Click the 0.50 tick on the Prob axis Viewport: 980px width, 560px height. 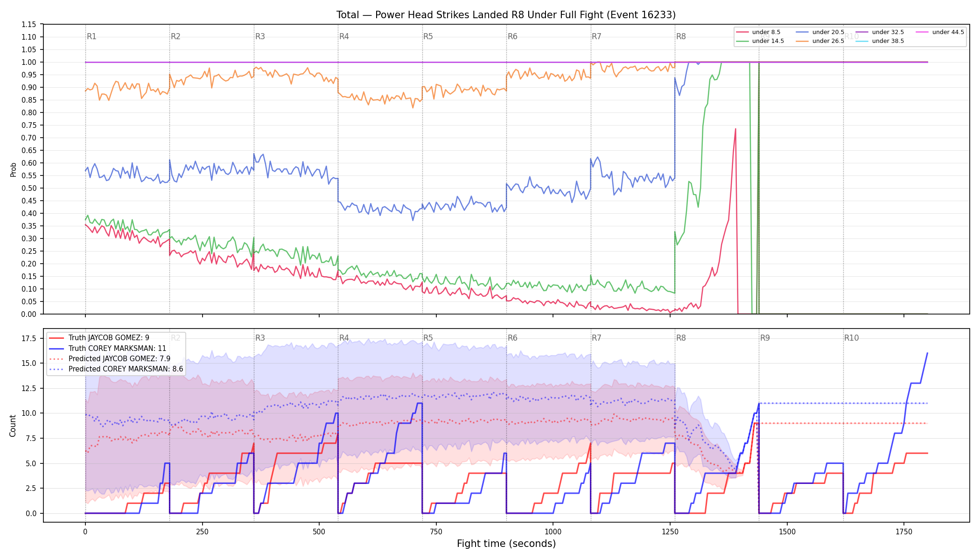tap(29, 188)
